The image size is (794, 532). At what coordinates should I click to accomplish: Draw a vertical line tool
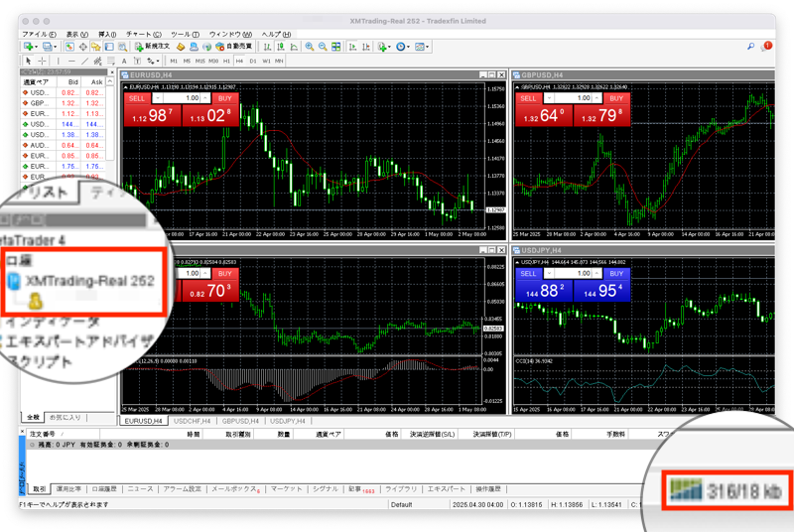(59, 61)
